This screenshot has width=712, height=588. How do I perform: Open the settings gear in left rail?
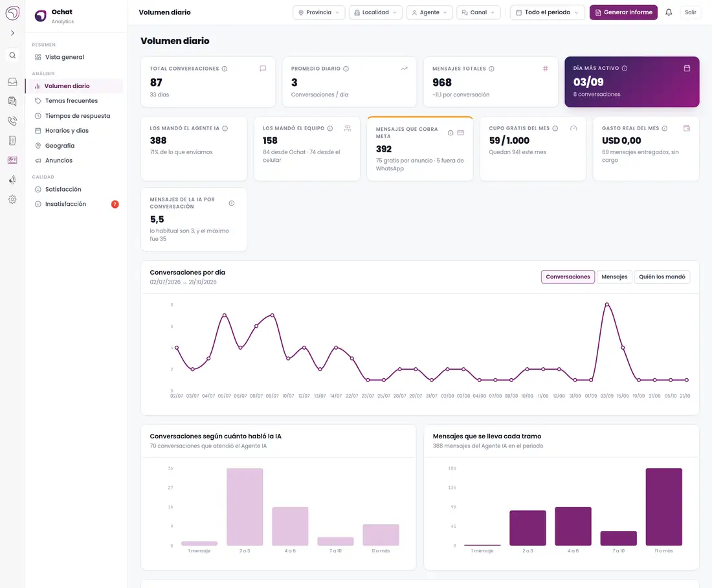click(13, 199)
